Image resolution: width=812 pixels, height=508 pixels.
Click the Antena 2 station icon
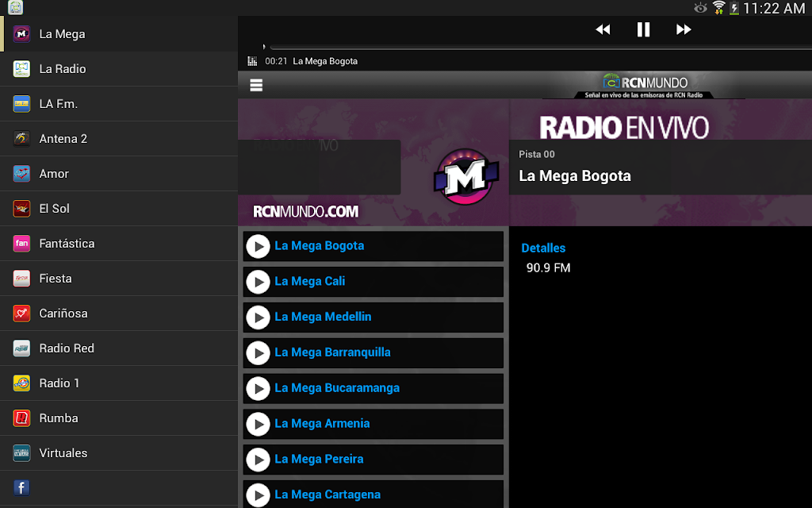(21, 139)
